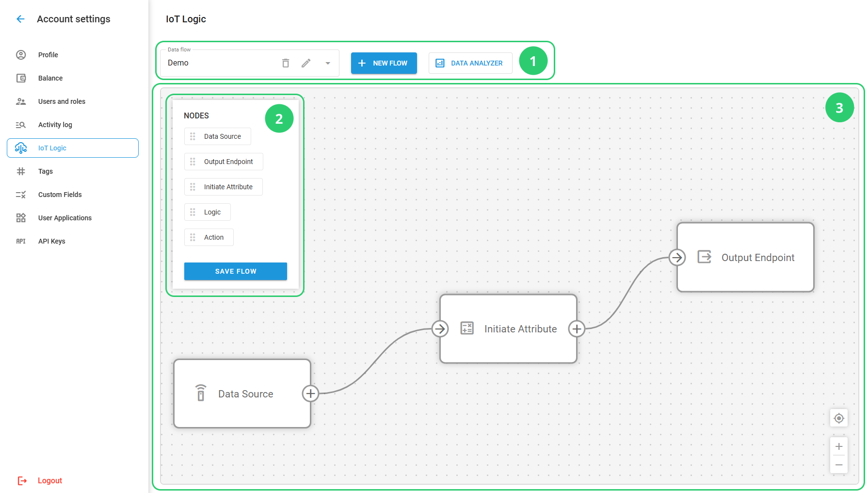The image size is (868, 493).
Task: Zoom out on the flow canvas
Action: [x=839, y=465]
